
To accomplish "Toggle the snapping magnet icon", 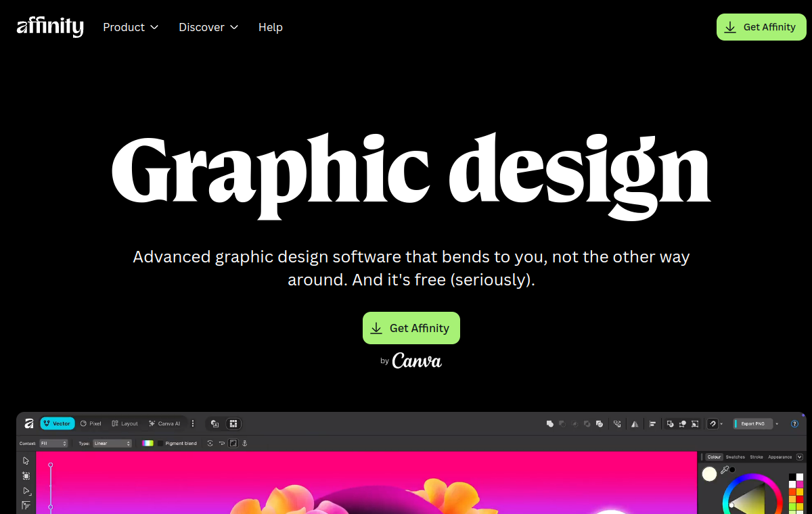I will click(713, 423).
